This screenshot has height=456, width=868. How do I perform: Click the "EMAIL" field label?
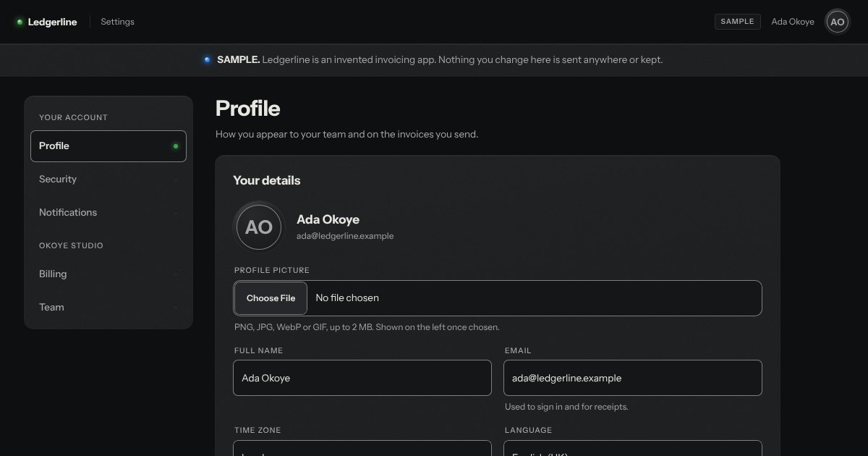coord(518,350)
